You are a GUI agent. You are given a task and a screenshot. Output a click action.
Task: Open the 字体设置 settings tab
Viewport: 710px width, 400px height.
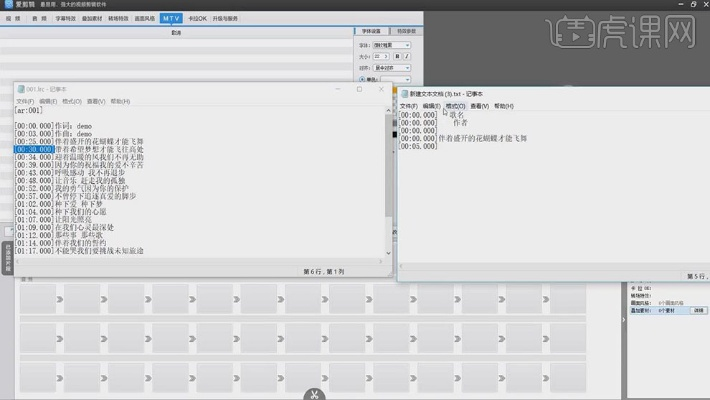point(370,31)
